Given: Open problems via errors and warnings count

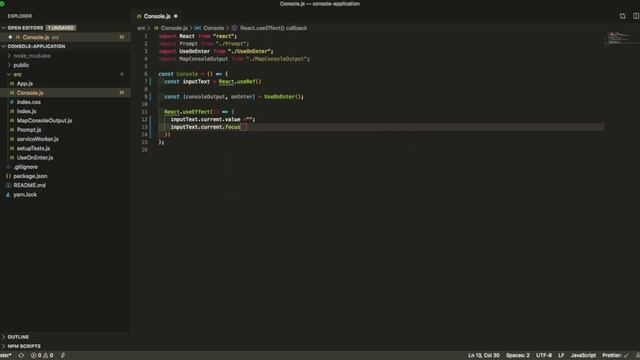Looking at the screenshot, I should (x=42, y=356).
